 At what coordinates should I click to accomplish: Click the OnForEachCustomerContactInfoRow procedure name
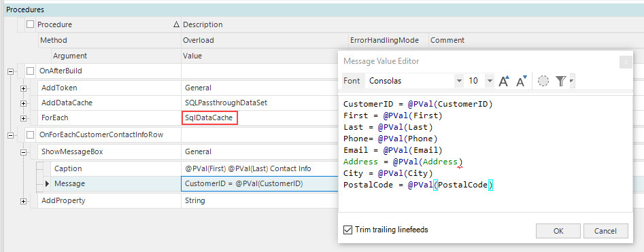point(101,134)
